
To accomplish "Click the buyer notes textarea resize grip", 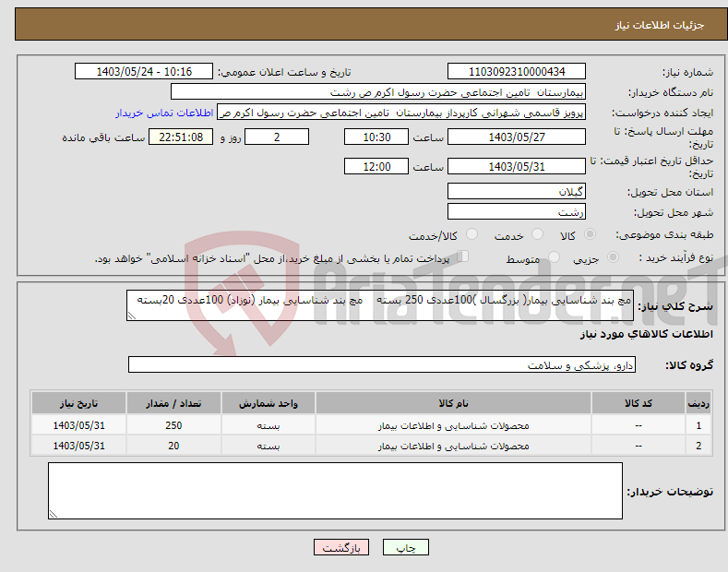I will pos(53,514).
